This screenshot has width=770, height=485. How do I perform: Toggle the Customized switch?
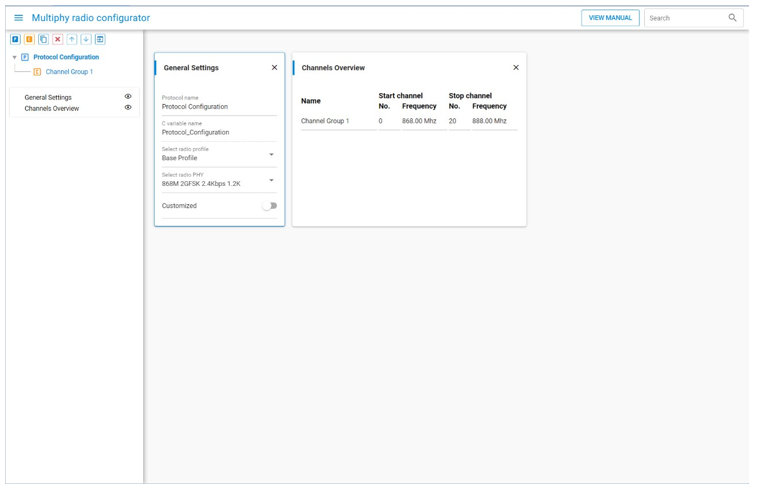coord(269,206)
